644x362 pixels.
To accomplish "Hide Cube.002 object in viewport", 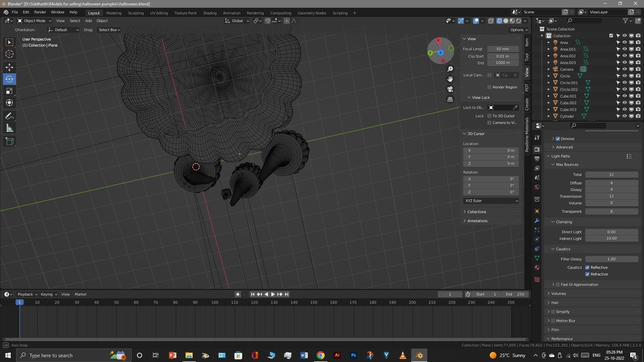I will [625, 103].
